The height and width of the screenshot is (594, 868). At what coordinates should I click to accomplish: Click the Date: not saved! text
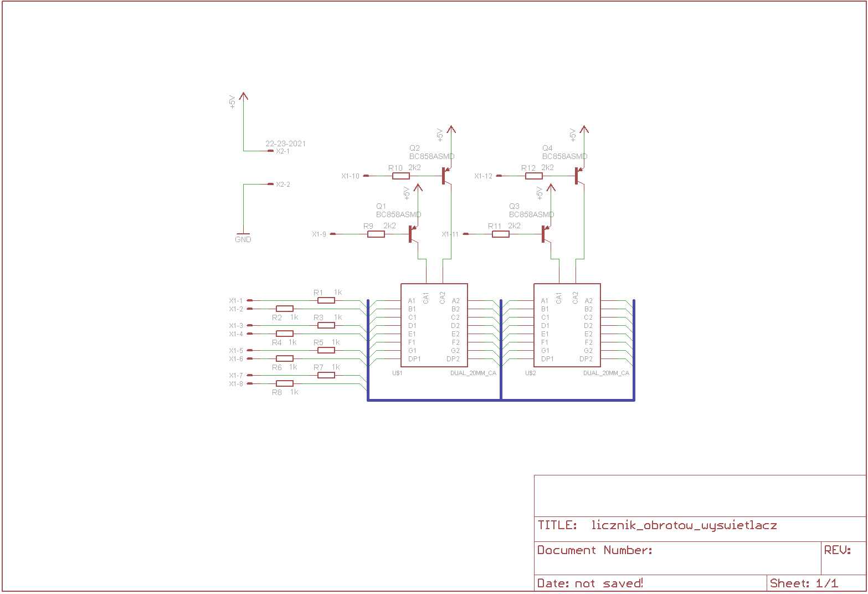click(x=590, y=583)
